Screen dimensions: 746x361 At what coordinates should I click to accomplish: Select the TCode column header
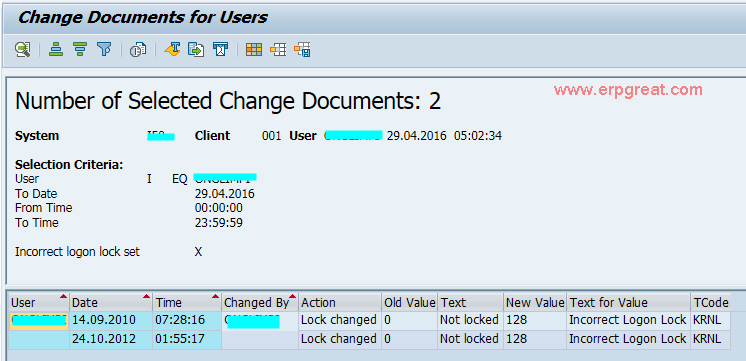pos(710,302)
